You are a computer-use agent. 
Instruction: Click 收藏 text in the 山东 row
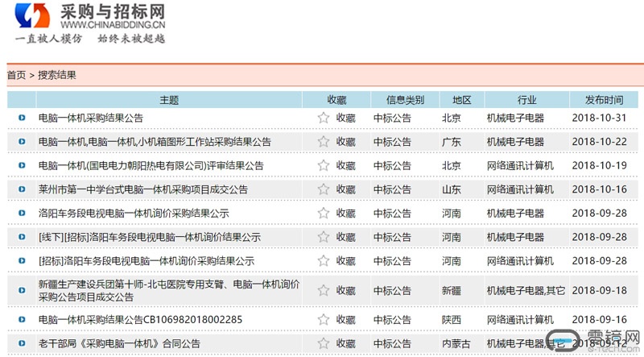click(x=345, y=189)
